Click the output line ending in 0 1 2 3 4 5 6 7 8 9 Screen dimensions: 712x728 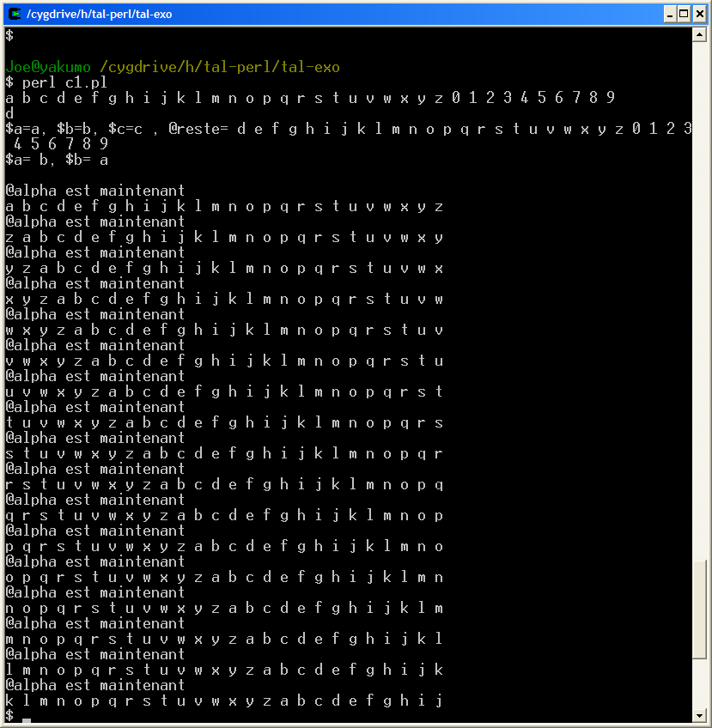point(310,98)
